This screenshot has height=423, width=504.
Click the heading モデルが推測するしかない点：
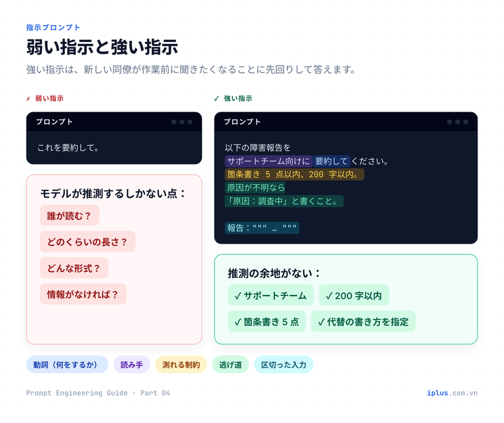(113, 194)
